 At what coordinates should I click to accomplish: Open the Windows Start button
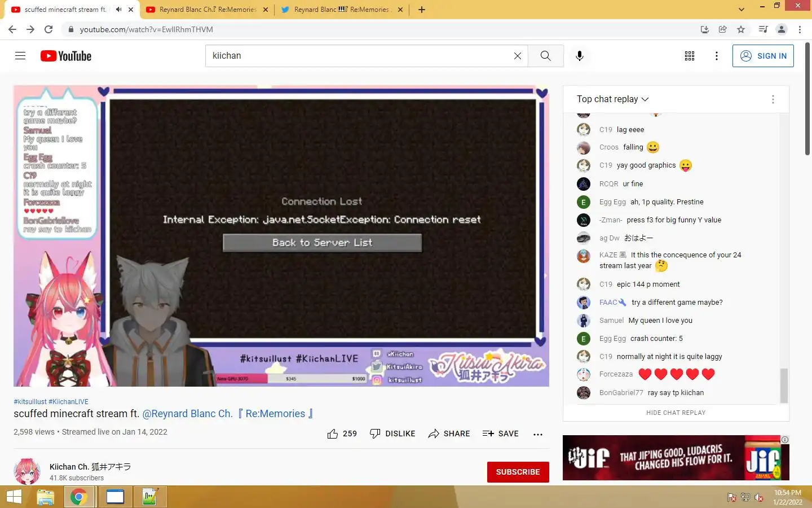point(14,497)
